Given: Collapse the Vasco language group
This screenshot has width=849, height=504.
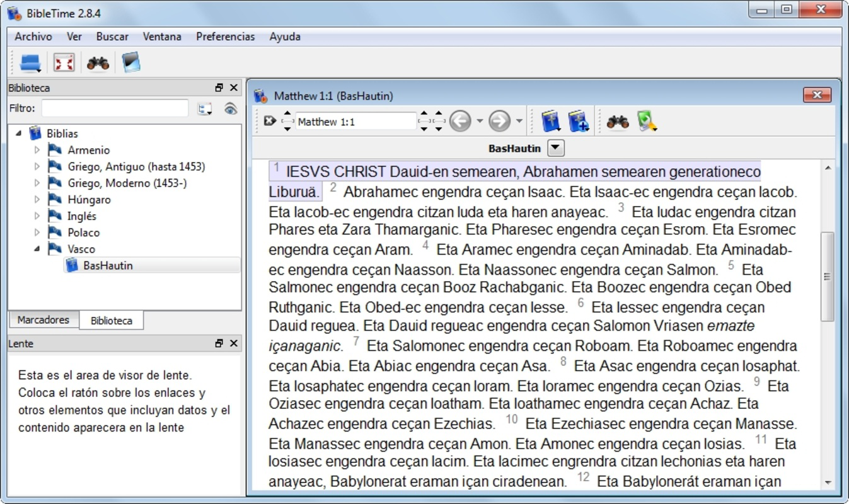Looking at the screenshot, I should click(x=37, y=249).
